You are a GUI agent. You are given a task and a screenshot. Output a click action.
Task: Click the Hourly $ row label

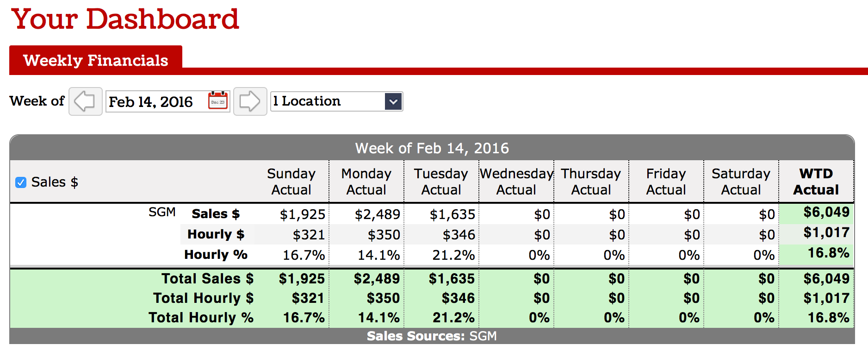pyautogui.click(x=216, y=234)
